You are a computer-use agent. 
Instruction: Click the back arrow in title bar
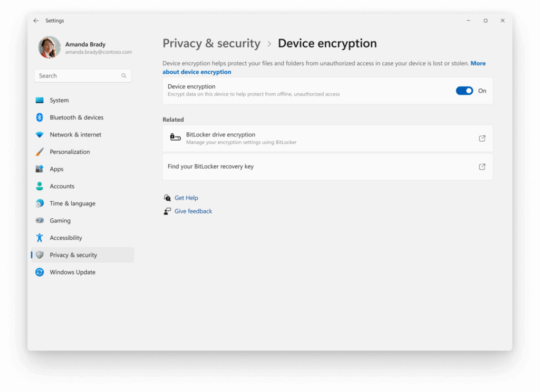point(36,21)
